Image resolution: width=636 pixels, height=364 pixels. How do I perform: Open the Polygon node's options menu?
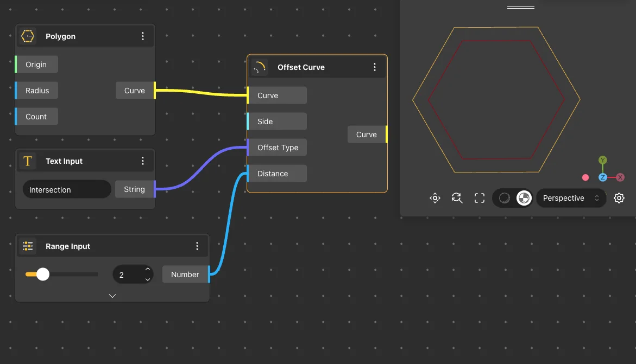coord(143,36)
